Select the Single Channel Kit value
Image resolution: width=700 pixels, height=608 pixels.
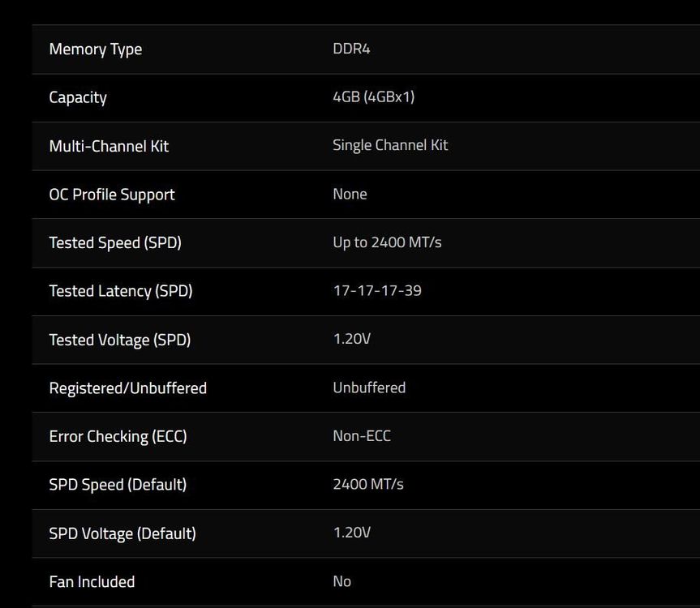390,145
